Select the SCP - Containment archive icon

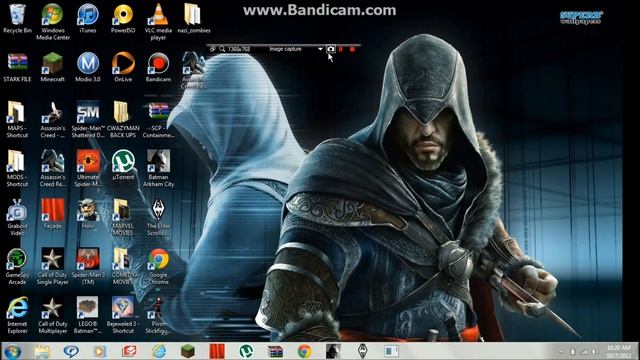click(158, 119)
